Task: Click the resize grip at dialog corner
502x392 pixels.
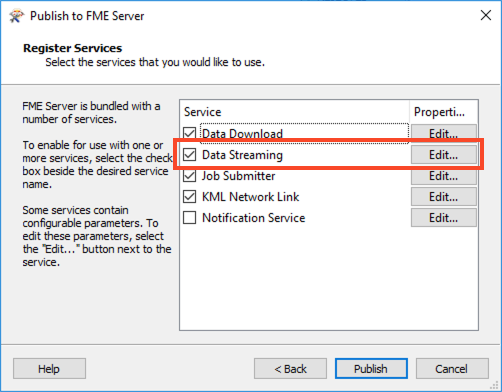Action: (495, 386)
